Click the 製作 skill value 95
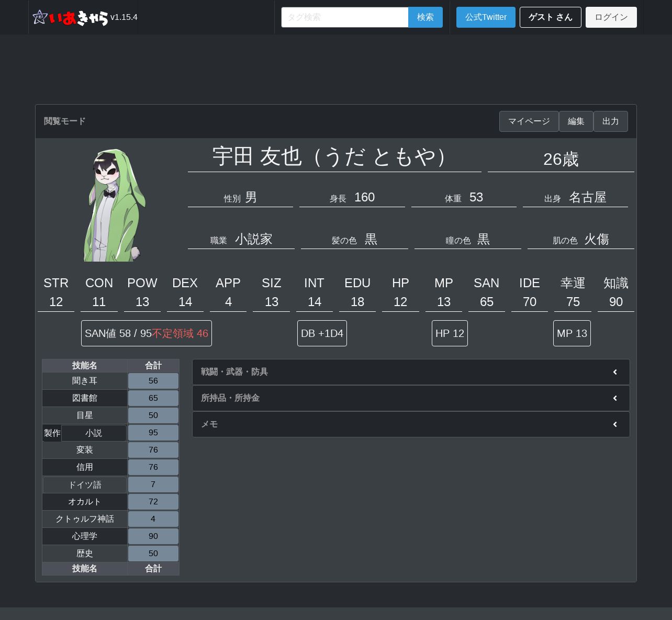Image resolution: width=672 pixels, height=620 pixels. [x=153, y=433]
